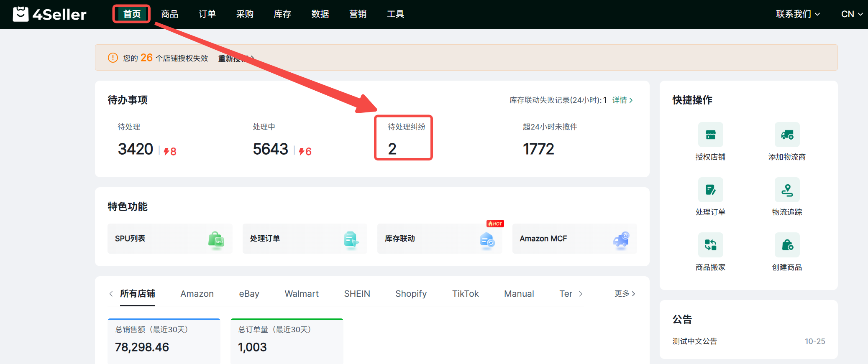Viewport: 868px width, 364px height.
Task: Open the 库存联动 HOT feature card
Action: pyautogui.click(x=439, y=239)
